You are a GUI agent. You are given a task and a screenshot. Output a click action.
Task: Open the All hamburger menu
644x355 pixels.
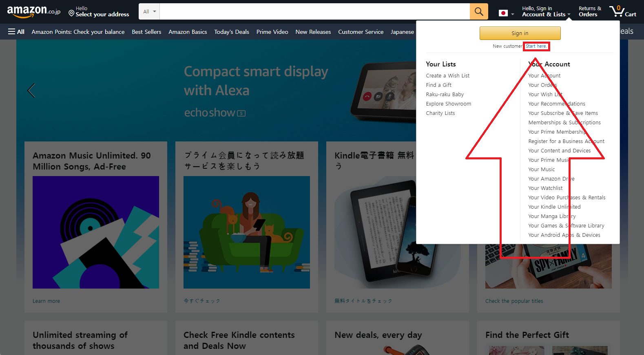pyautogui.click(x=16, y=32)
